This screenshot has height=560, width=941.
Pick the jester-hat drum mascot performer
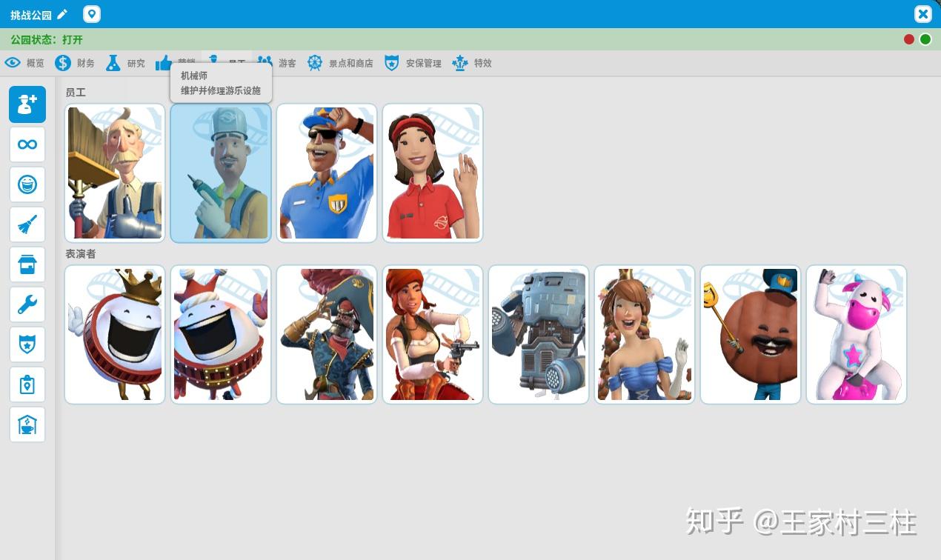click(221, 334)
